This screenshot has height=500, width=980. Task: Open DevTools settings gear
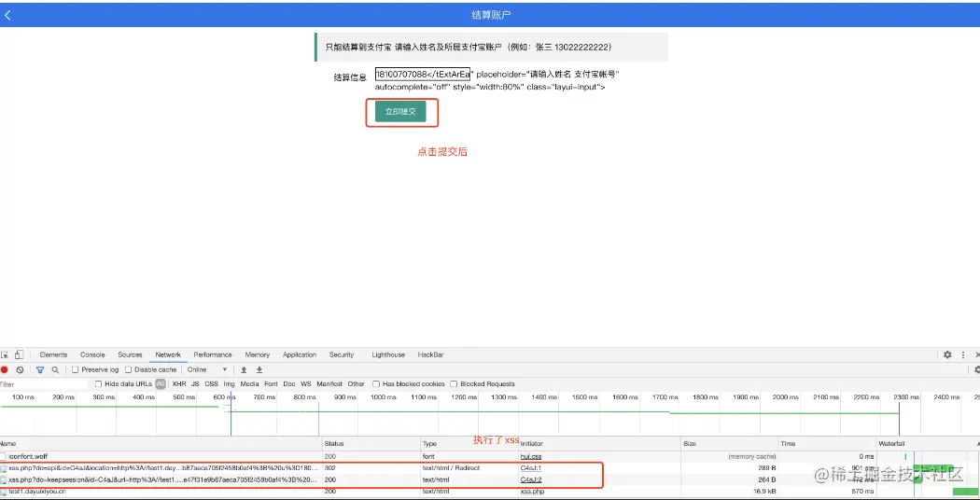947,354
